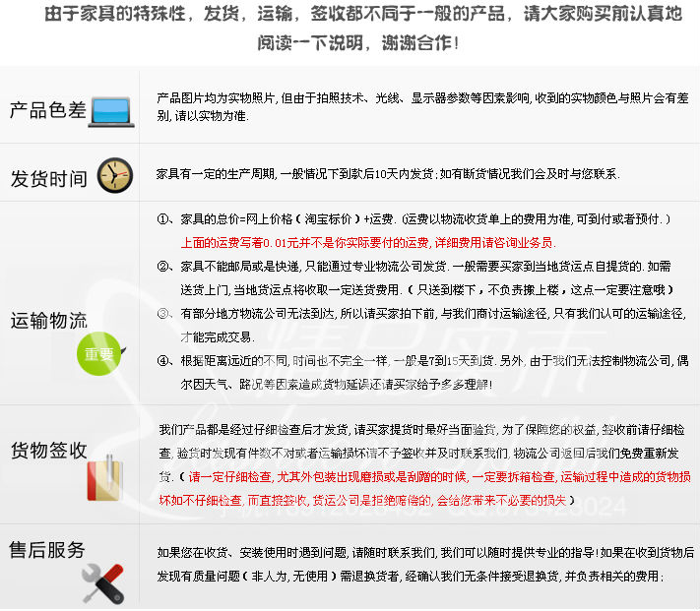Click the line starting 查,验货时发现有件数不对
The height and width of the screenshot is (611, 700).
click(418, 454)
